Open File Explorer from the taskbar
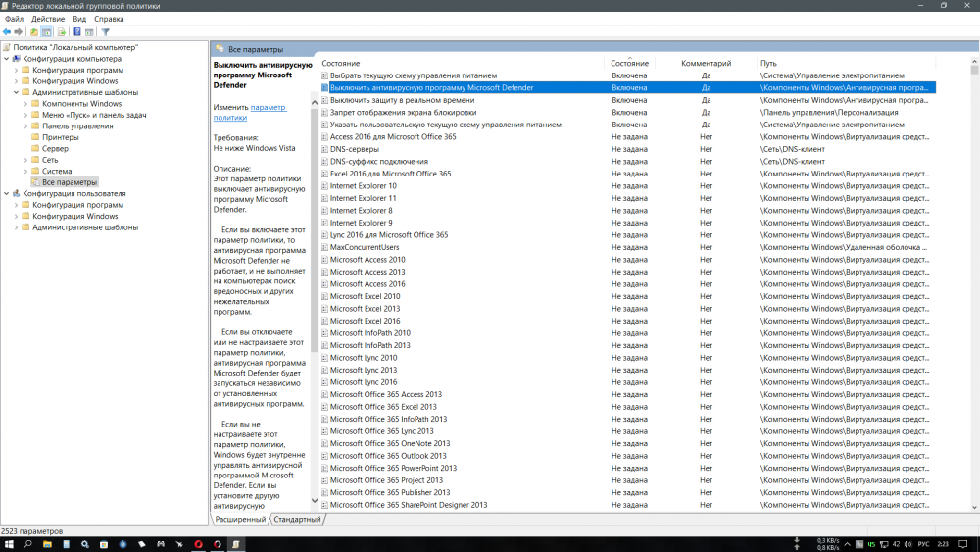The width and height of the screenshot is (980, 552). pyautogui.click(x=47, y=544)
